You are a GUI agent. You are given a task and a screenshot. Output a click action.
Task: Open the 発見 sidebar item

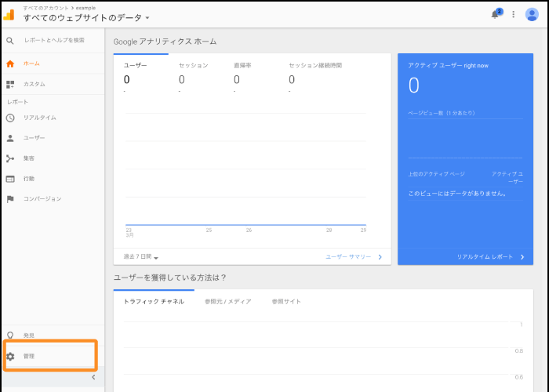point(53,336)
